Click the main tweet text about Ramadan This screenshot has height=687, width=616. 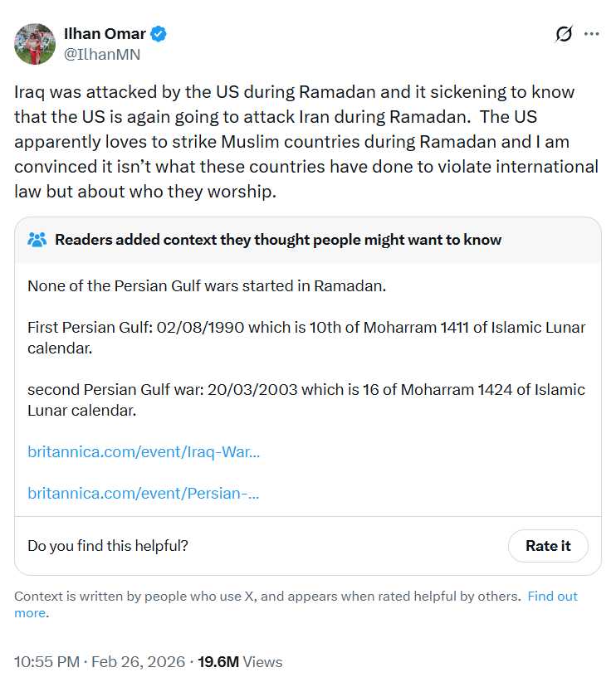point(306,141)
